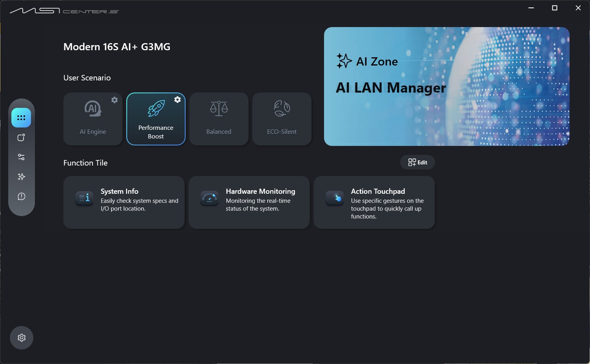Click the Function Tile heading
Viewport: 590px width, 364px height.
[86, 163]
